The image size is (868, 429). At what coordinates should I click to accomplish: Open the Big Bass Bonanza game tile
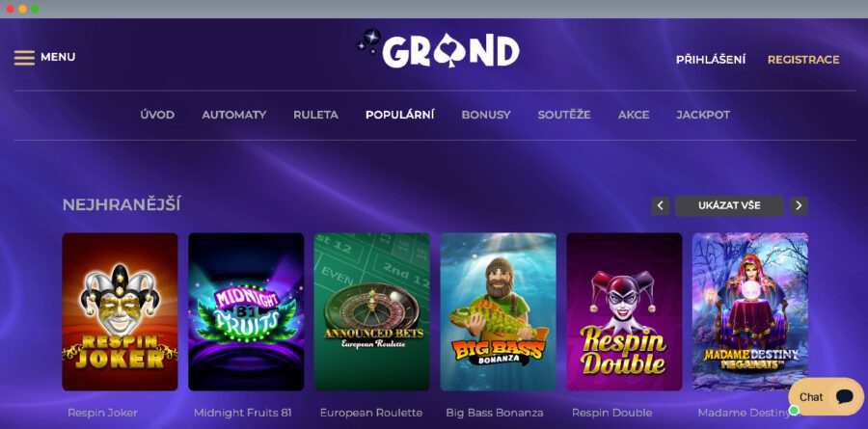coord(499,311)
